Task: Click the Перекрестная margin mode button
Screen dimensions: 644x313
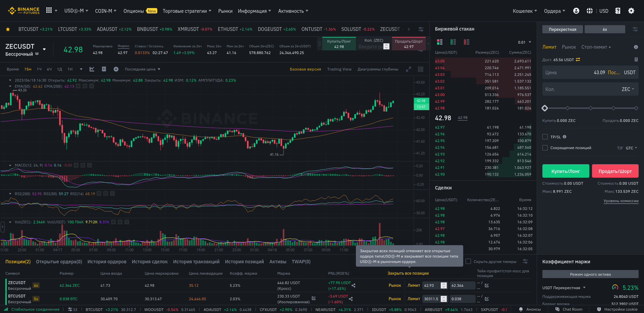Action: point(562,29)
